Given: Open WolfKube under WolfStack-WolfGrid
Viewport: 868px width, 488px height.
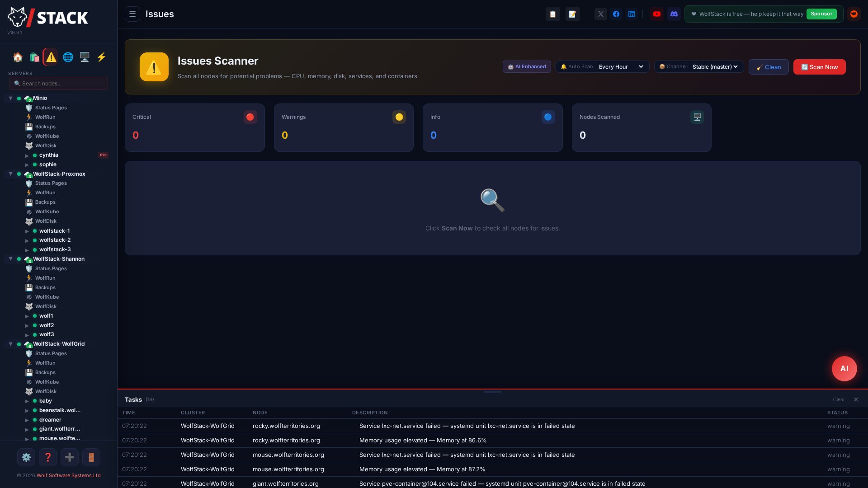Looking at the screenshot, I should (x=47, y=382).
